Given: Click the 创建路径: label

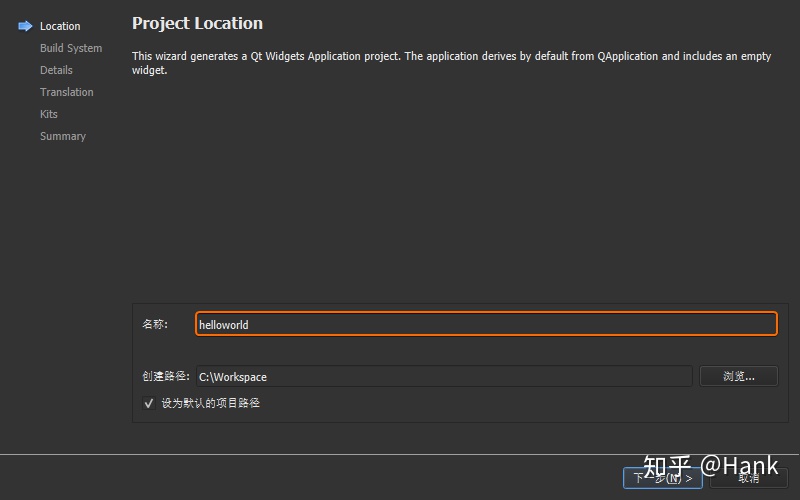Looking at the screenshot, I should (166, 377).
